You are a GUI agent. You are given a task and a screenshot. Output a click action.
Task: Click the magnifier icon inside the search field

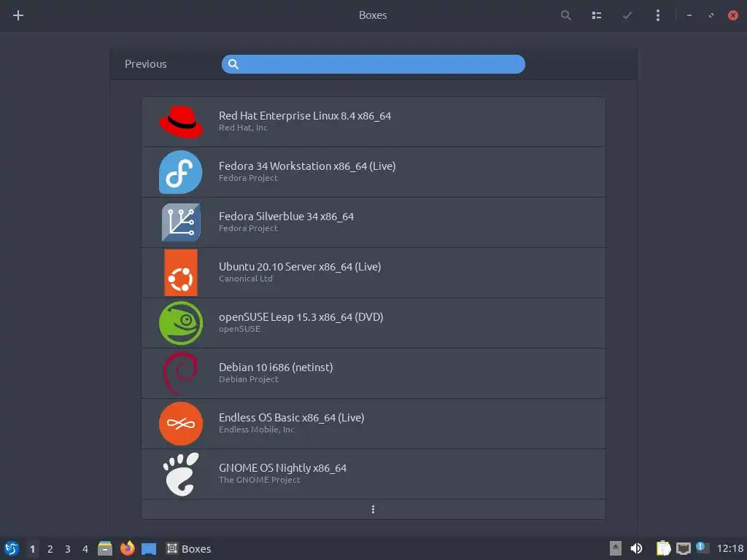(233, 64)
